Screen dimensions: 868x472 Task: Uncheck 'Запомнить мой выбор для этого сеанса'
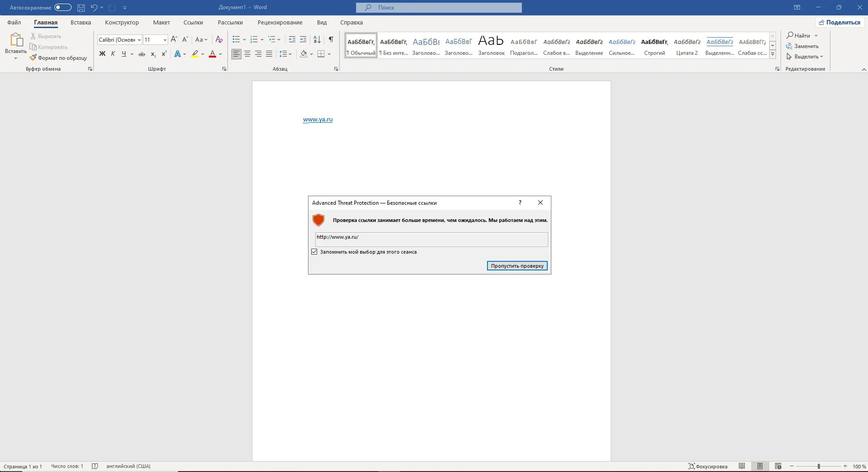point(314,252)
